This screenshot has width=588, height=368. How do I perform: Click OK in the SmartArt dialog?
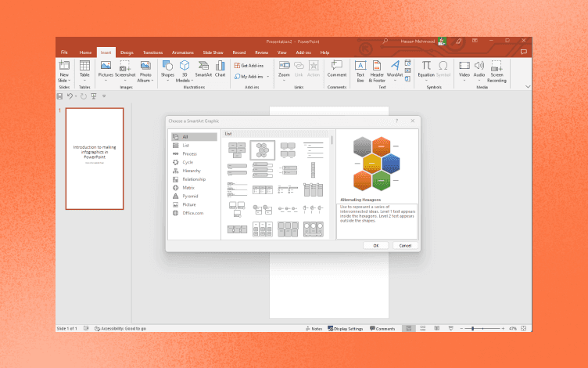pyautogui.click(x=376, y=246)
